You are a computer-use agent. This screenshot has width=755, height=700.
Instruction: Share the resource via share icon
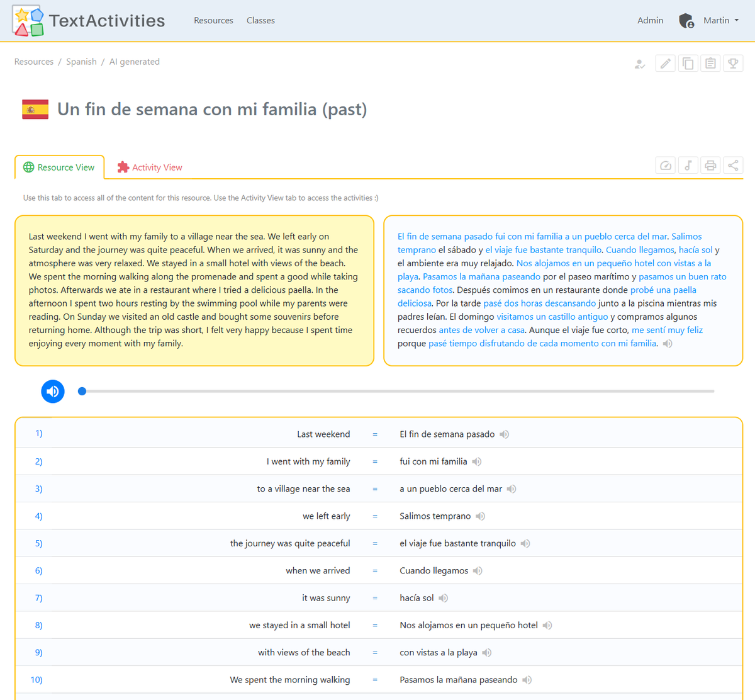click(733, 166)
